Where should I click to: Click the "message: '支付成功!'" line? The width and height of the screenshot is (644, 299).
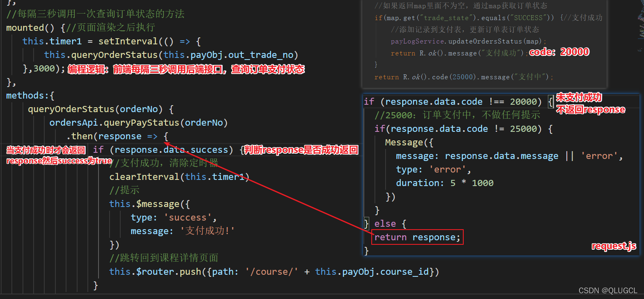[x=183, y=231]
